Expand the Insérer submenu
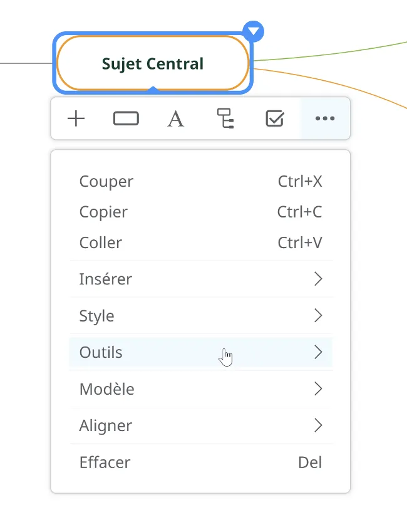 201,279
